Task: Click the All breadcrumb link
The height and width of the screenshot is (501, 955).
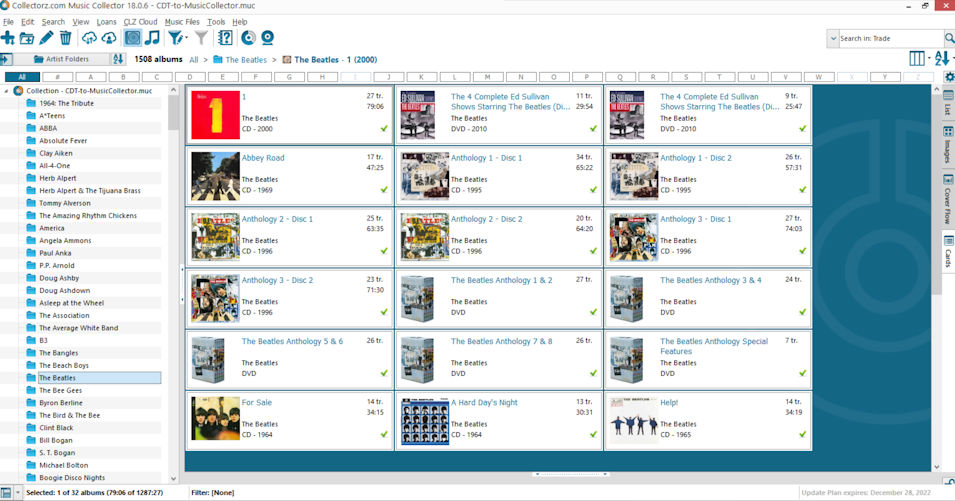Action: click(194, 60)
